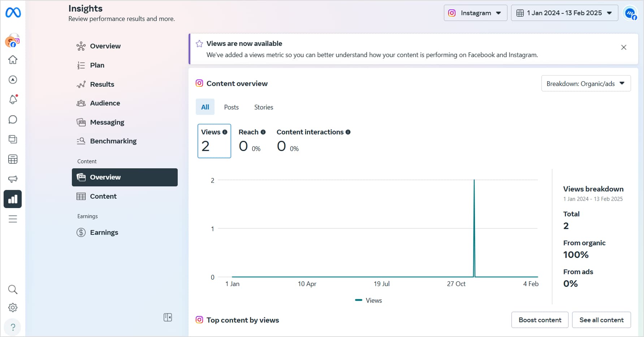Image resolution: width=644 pixels, height=337 pixels.
Task: Click profile avatar in top right
Action: (631, 13)
